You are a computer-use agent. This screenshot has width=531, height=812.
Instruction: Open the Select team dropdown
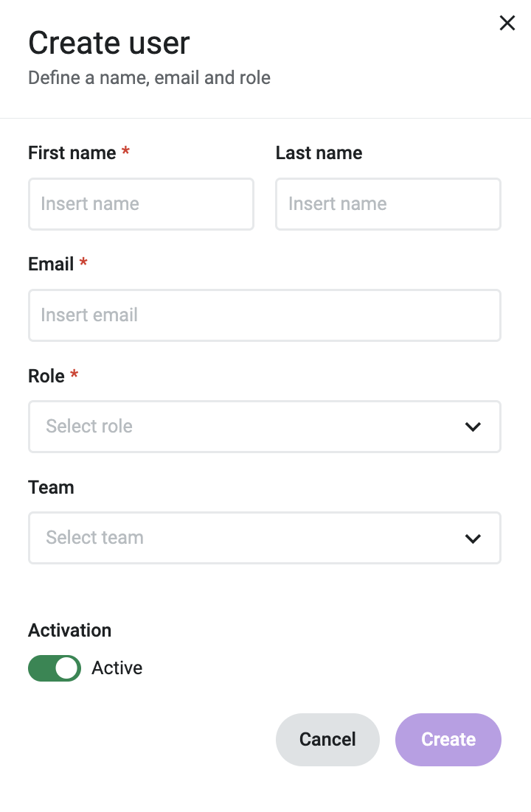point(265,538)
